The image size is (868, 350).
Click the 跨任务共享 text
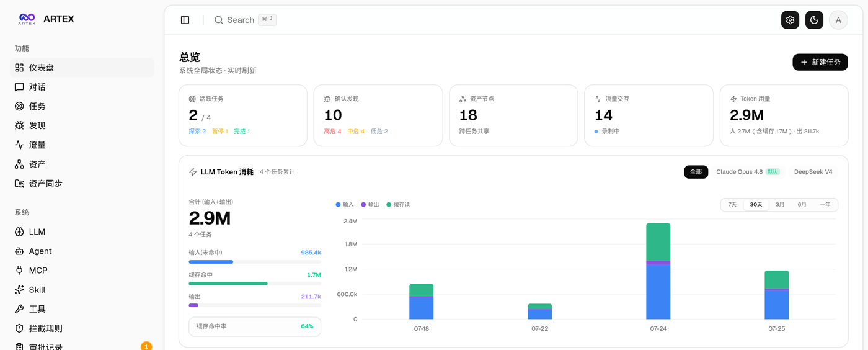tap(474, 132)
